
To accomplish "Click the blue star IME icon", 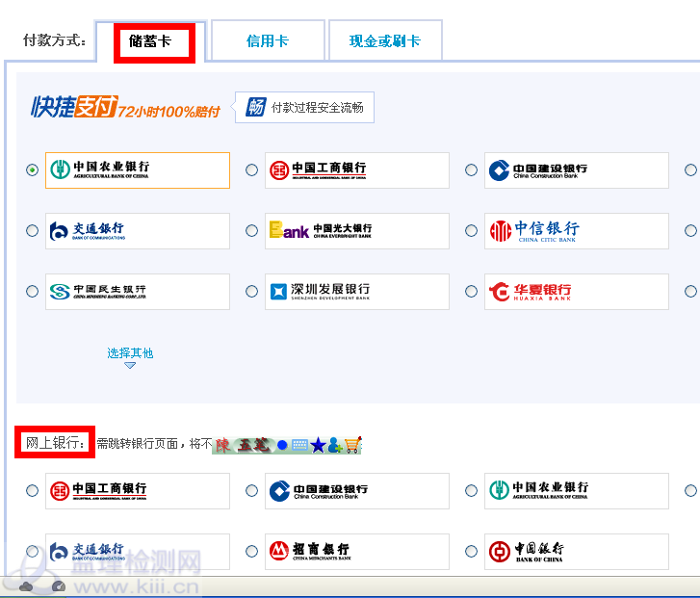I will 318,445.
